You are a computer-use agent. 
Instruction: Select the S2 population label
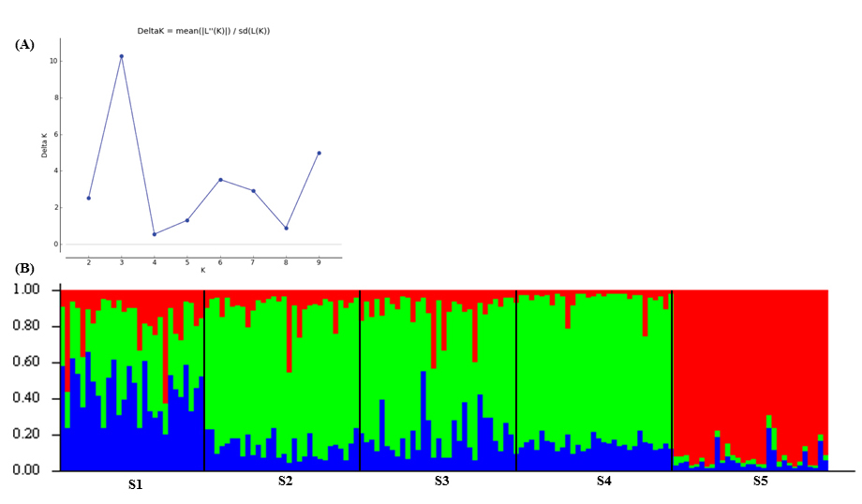(x=285, y=482)
